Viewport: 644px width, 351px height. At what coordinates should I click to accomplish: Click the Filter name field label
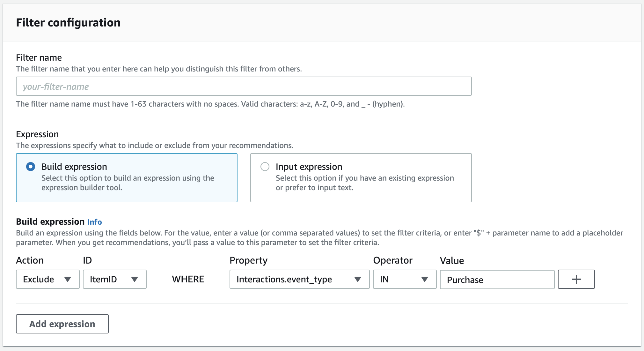tap(39, 57)
